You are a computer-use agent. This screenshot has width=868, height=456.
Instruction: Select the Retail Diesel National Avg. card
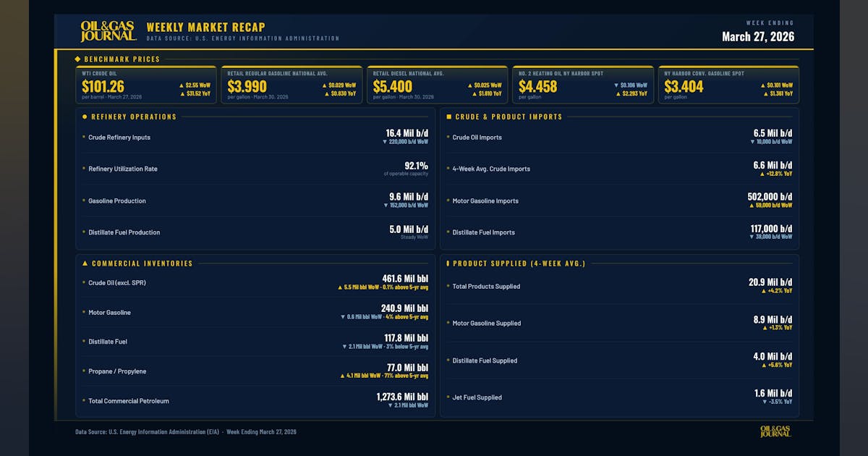437,85
